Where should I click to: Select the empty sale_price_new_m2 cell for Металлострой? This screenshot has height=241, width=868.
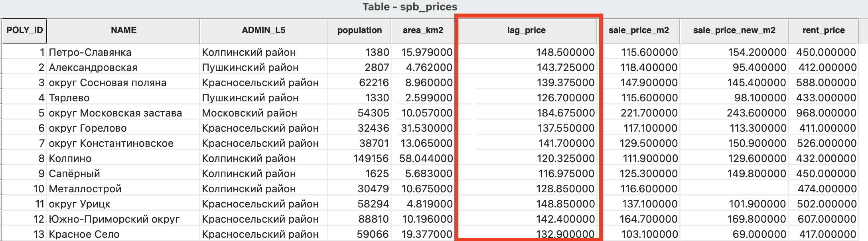pos(734,189)
